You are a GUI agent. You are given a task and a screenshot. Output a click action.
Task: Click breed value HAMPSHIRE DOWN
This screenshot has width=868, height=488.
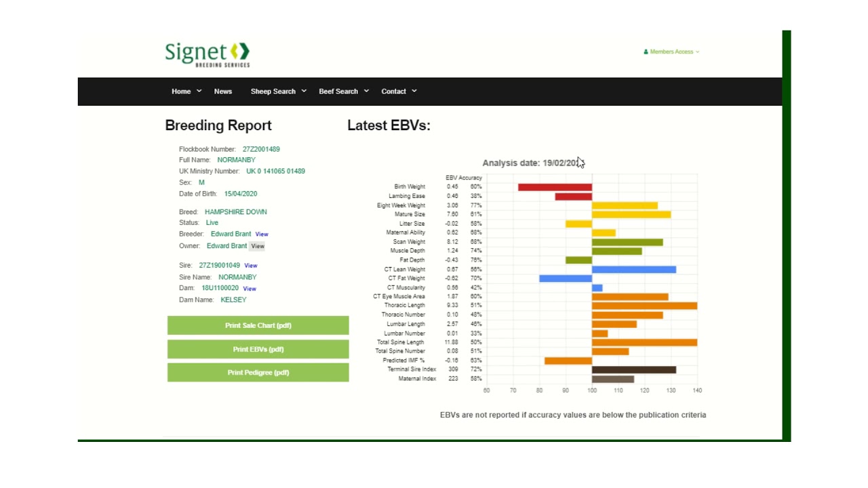(x=236, y=212)
